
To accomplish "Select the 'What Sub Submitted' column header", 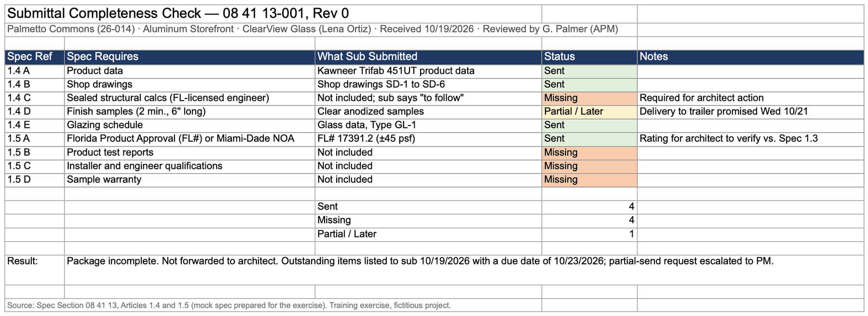I will (x=428, y=57).
